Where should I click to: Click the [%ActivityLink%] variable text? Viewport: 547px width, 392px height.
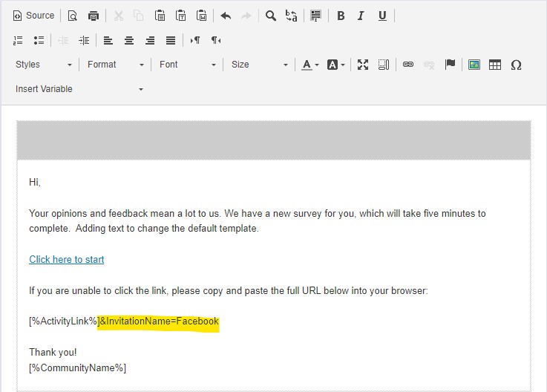pyautogui.click(x=63, y=321)
